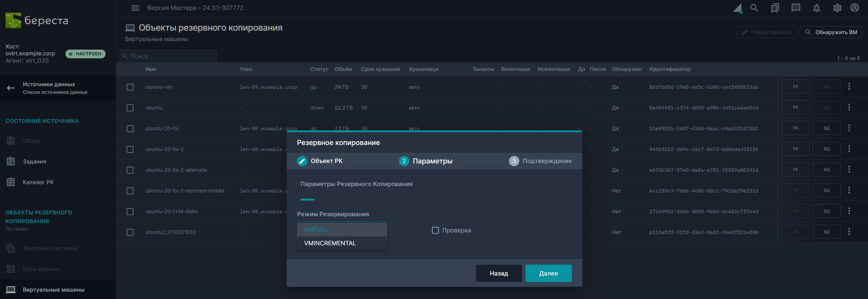Enable the Проверка checkbox
Screen dimensions: 868x299
click(x=435, y=230)
